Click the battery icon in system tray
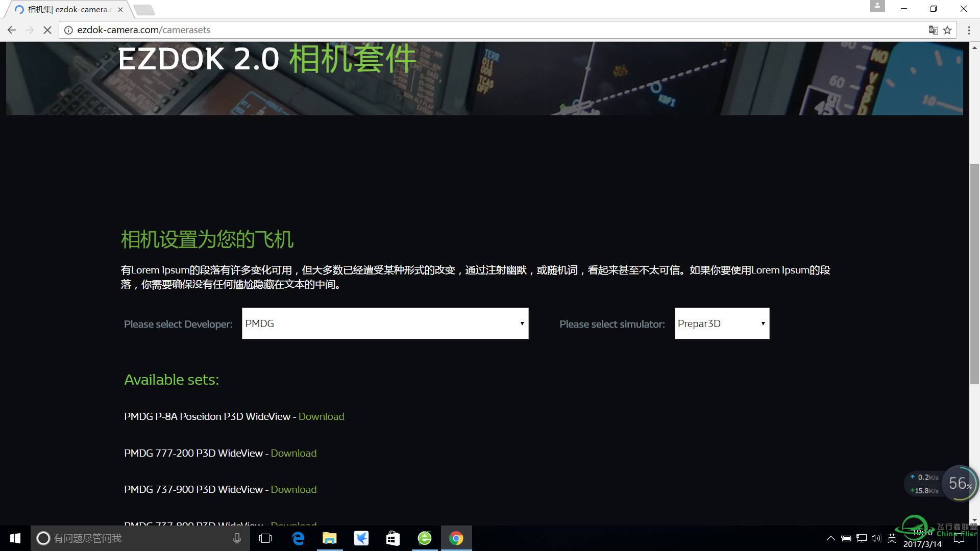This screenshot has width=980, height=551. 846,538
